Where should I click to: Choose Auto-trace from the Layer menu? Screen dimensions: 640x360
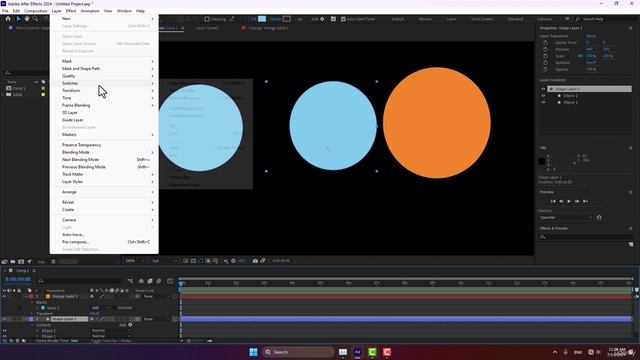point(104,235)
